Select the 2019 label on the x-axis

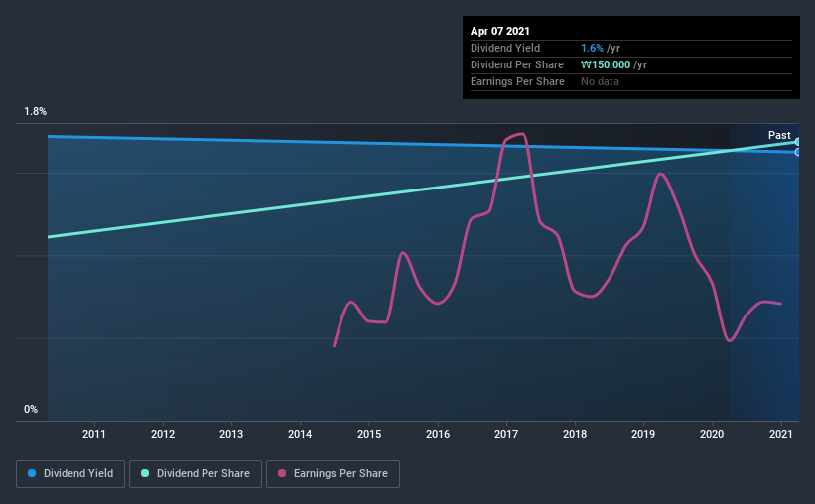pos(643,434)
